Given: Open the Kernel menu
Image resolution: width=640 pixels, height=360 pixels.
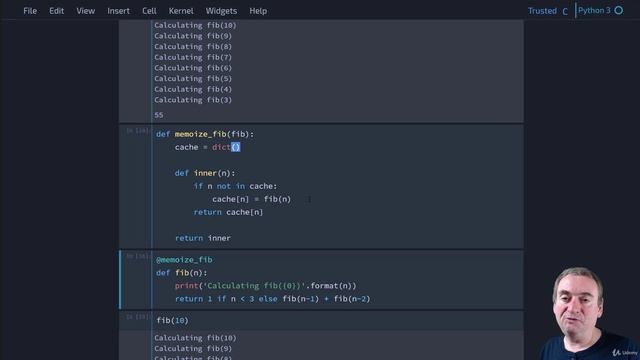Looking at the screenshot, I should 181,11.
